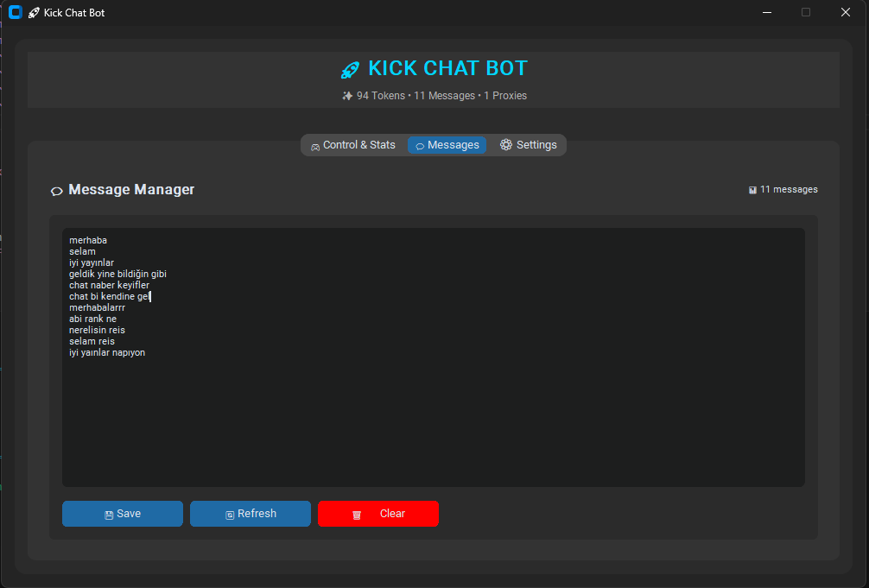Select the Messages tab

coord(447,145)
